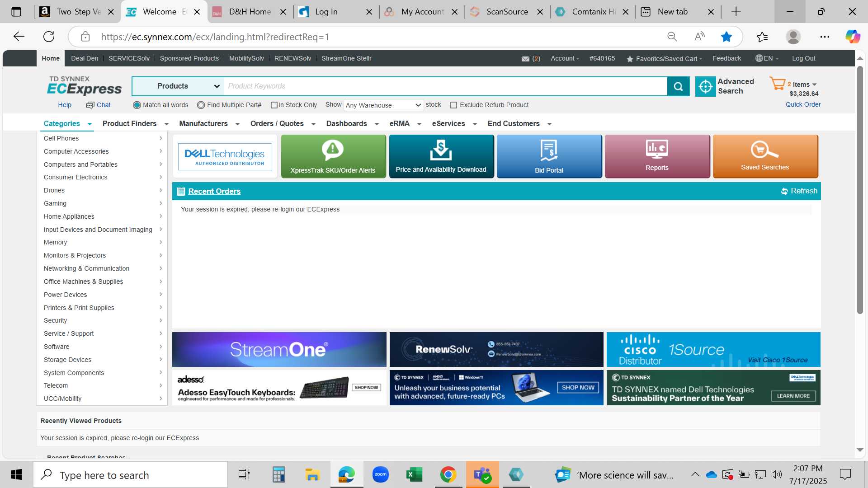Click the Log Out link

click(x=803, y=58)
